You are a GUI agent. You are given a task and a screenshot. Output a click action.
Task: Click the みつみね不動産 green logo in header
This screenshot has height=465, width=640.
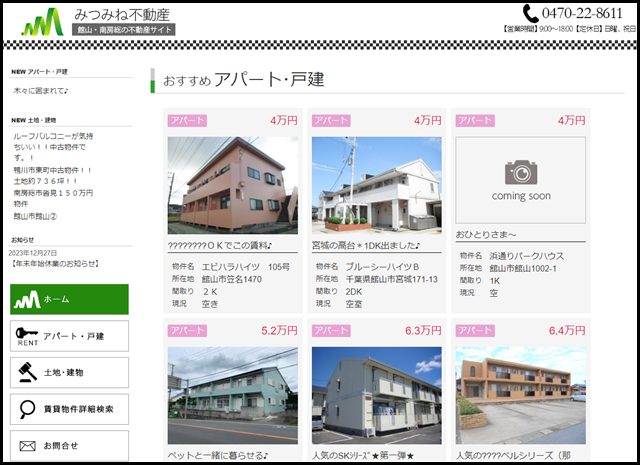[x=43, y=22]
